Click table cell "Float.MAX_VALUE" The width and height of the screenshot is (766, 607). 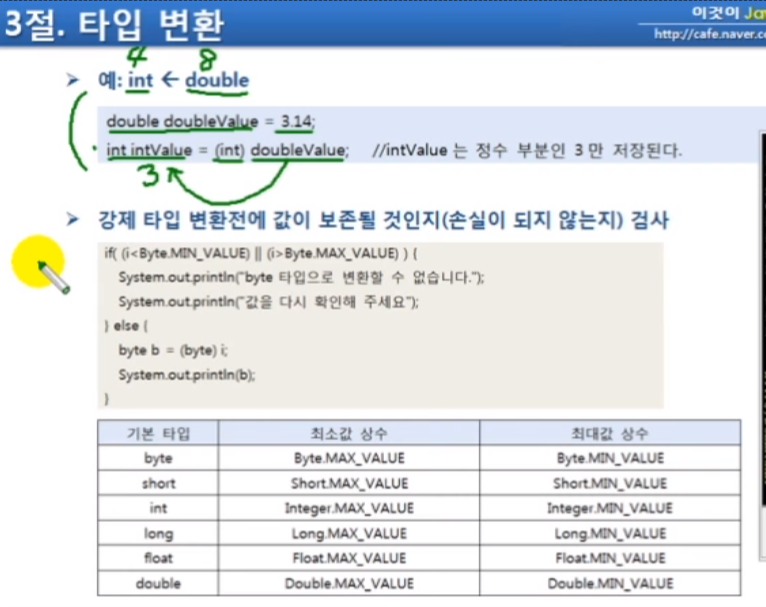349,558
